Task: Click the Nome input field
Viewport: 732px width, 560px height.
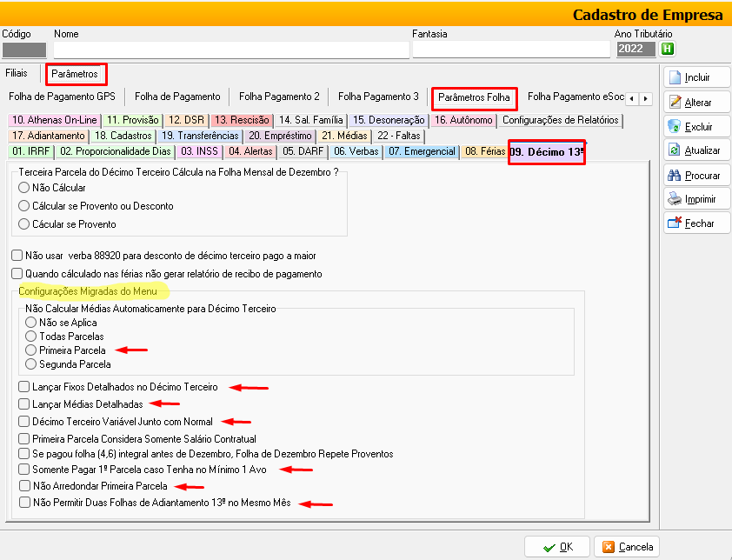Action: point(230,50)
